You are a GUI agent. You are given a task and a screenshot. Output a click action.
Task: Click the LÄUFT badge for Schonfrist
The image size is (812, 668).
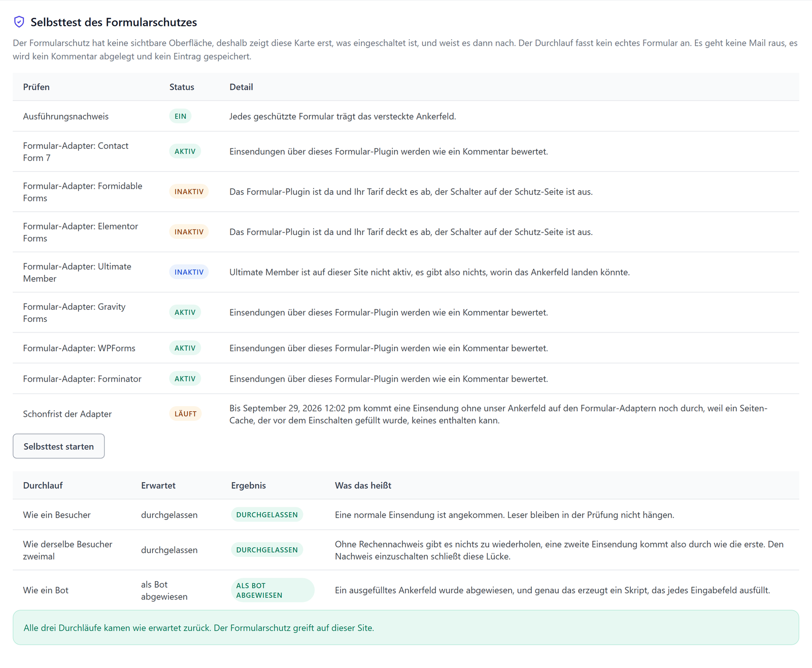(x=185, y=414)
